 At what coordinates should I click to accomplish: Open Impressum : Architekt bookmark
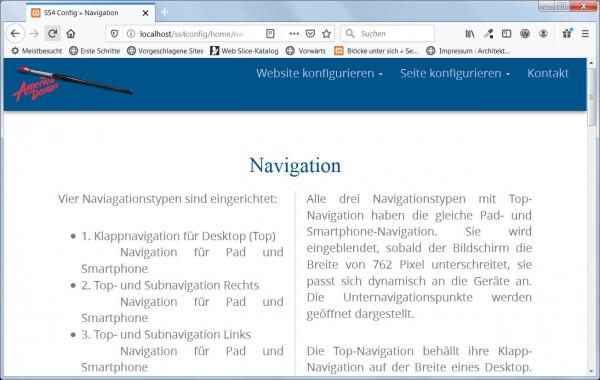click(x=468, y=51)
